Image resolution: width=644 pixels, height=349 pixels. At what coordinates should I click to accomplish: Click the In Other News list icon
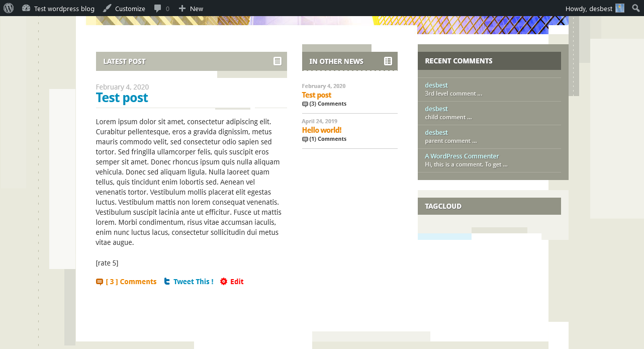(388, 61)
